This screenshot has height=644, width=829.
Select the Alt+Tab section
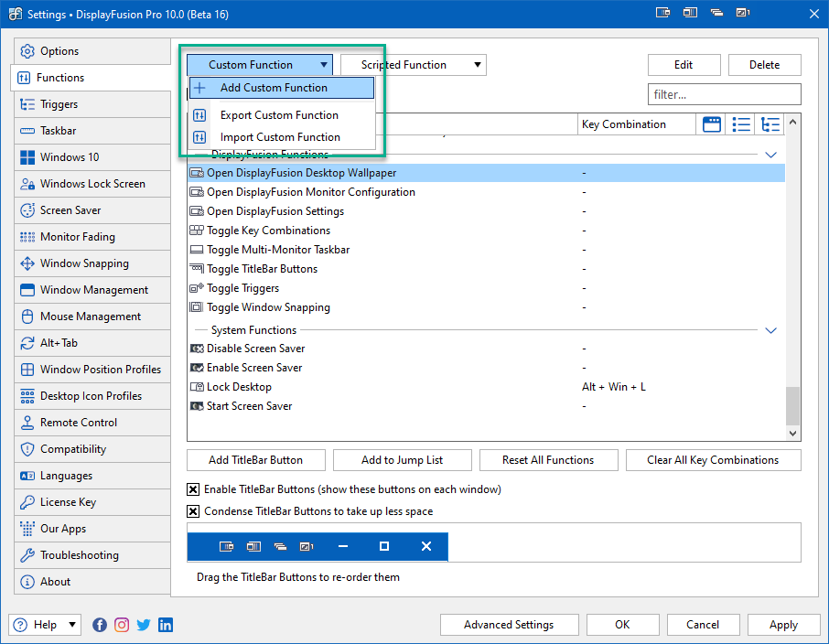tap(92, 343)
